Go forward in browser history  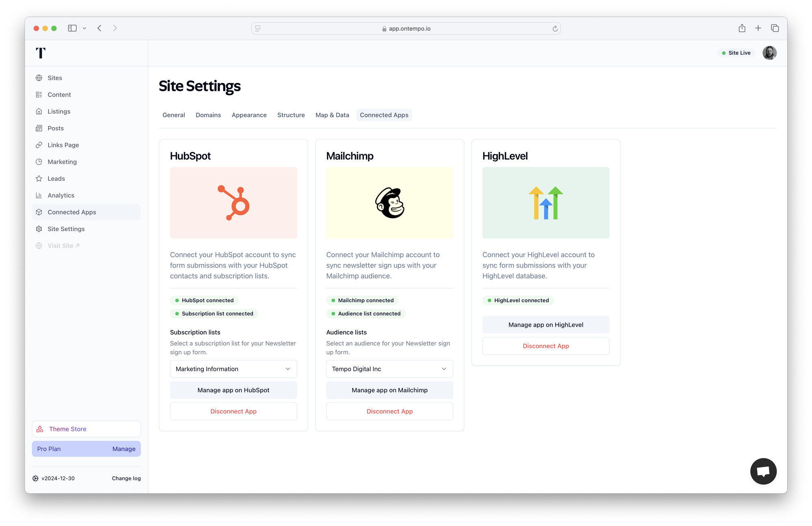tap(115, 28)
